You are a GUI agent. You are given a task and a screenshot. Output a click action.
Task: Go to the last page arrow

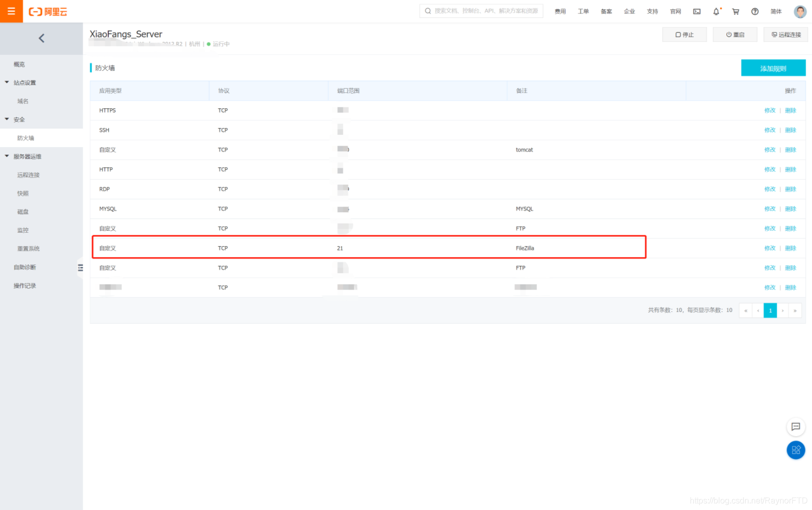click(x=795, y=310)
